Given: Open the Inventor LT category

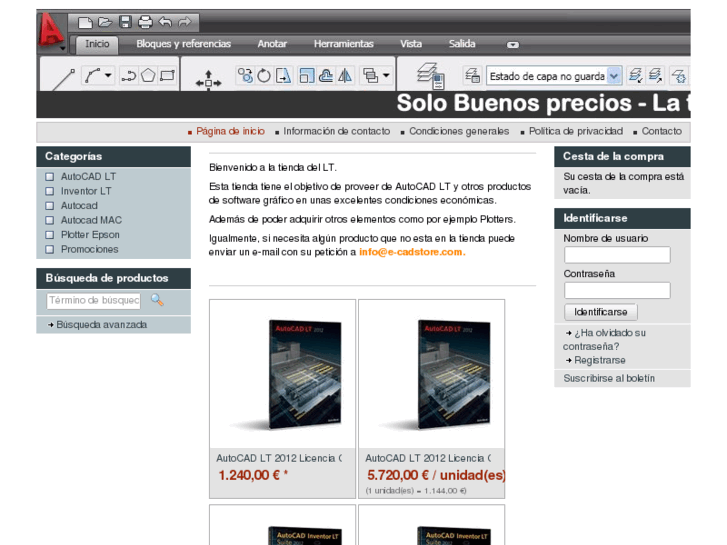Looking at the screenshot, I should (x=86, y=191).
